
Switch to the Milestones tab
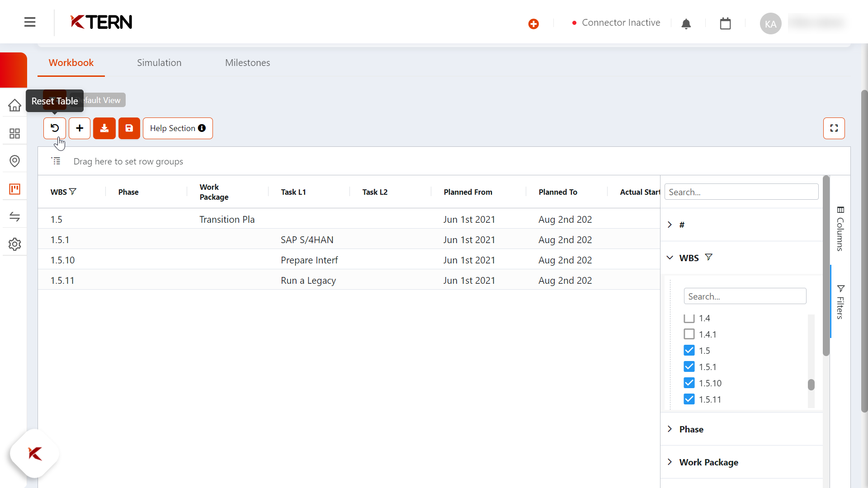(248, 63)
